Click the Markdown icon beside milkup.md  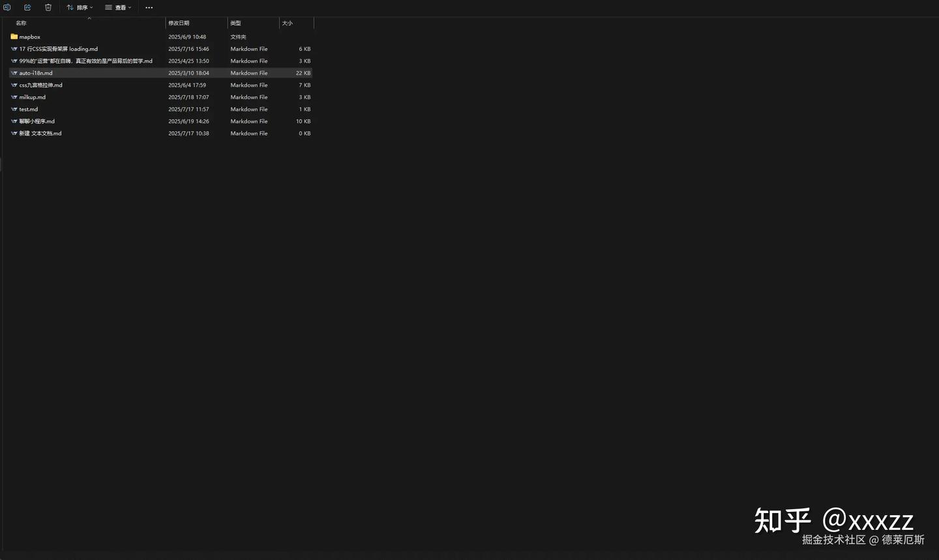click(x=14, y=97)
